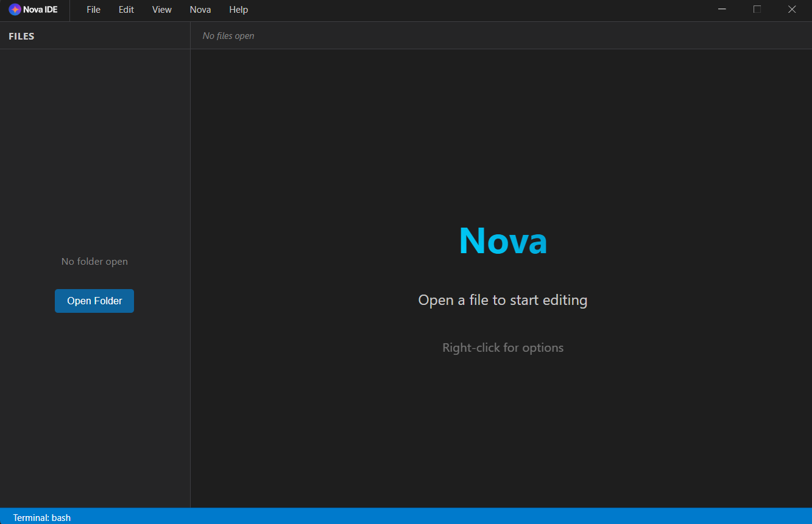Open the Edit menu

pos(126,10)
